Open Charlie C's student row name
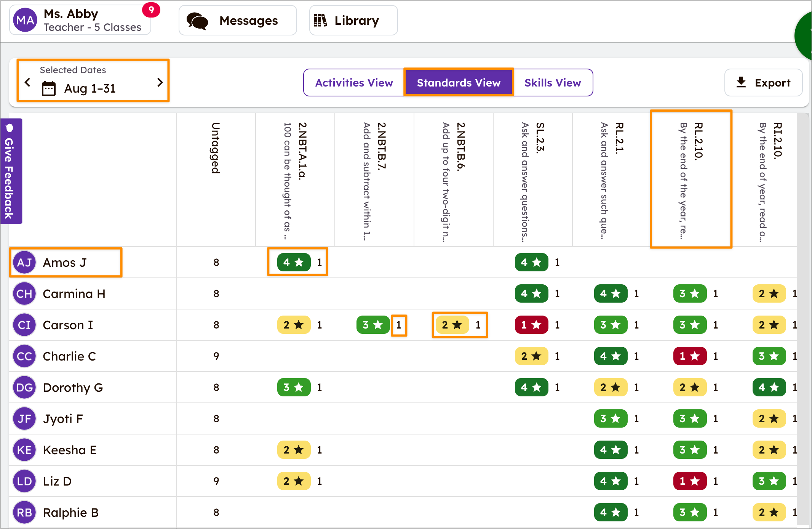This screenshot has height=529, width=812. tap(69, 356)
